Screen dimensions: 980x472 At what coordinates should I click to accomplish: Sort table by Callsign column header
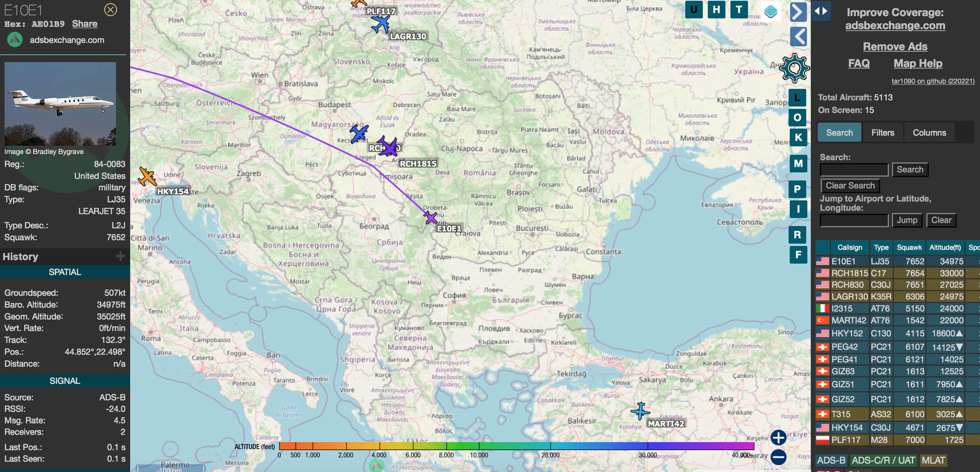(849, 247)
